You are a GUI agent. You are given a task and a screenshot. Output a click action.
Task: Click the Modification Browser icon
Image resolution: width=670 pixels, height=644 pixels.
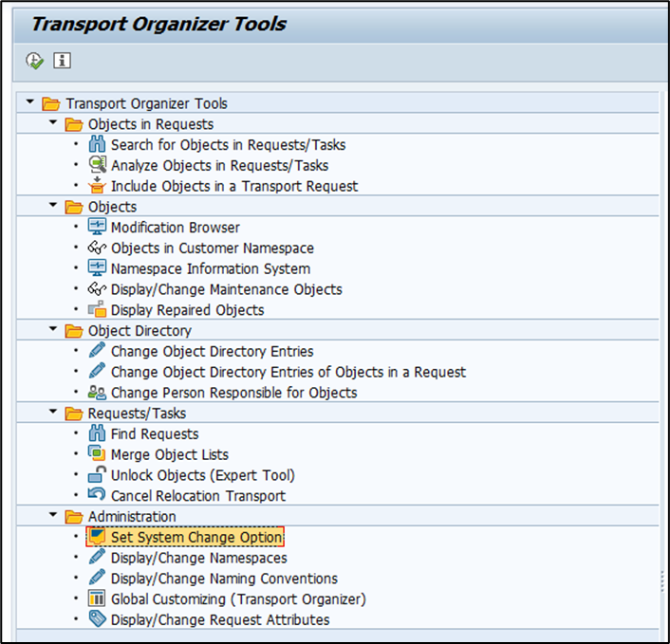click(97, 228)
